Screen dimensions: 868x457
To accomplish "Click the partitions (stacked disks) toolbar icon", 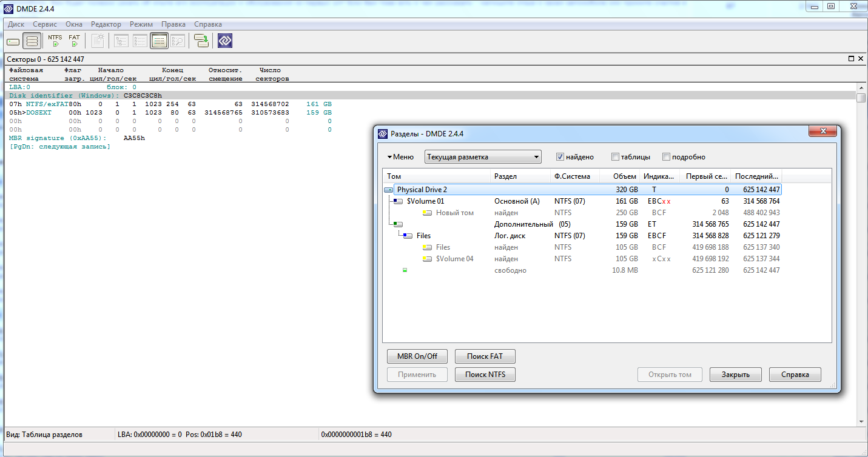I will [32, 41].
